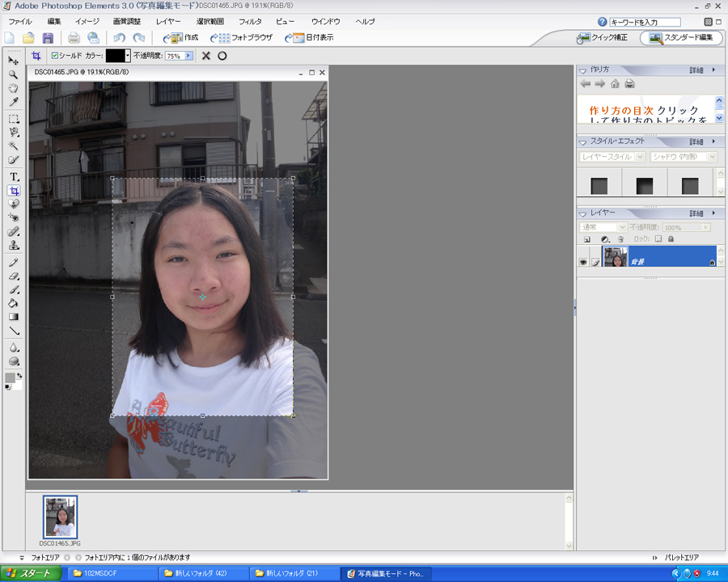This screenshot has width=728, height=582.
Task: Open the shield color dropdown arrow
Action: pyautogui.click(x=128, y=56)
